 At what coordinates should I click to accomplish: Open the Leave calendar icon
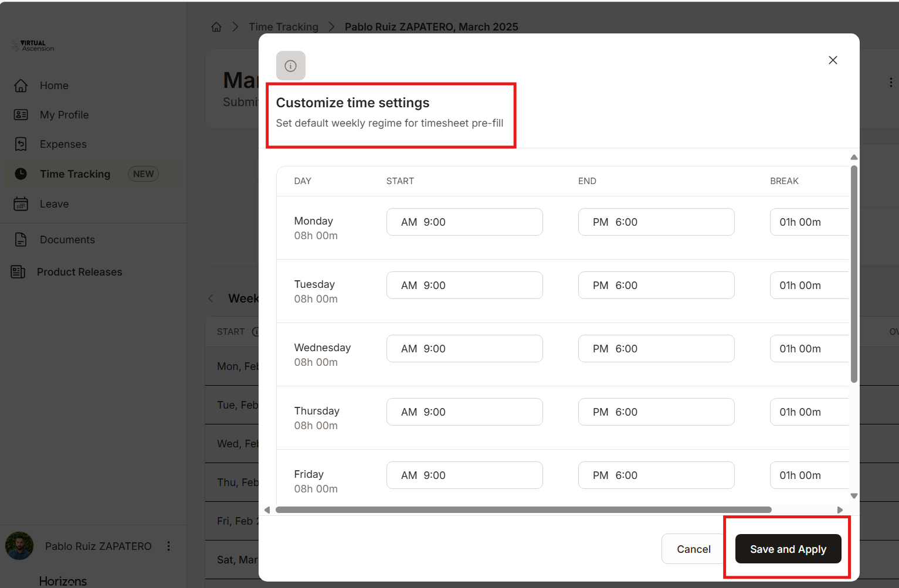coord(21,204)
